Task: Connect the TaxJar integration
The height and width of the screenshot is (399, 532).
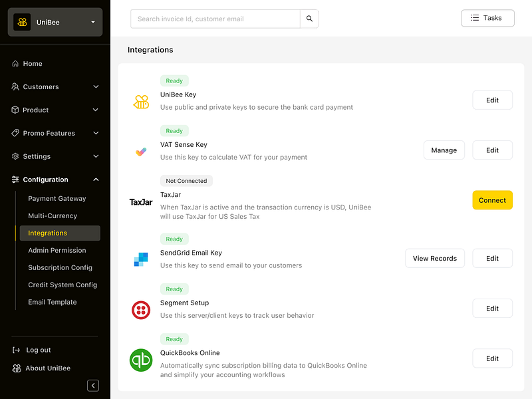Action: [x=492, y=200]
